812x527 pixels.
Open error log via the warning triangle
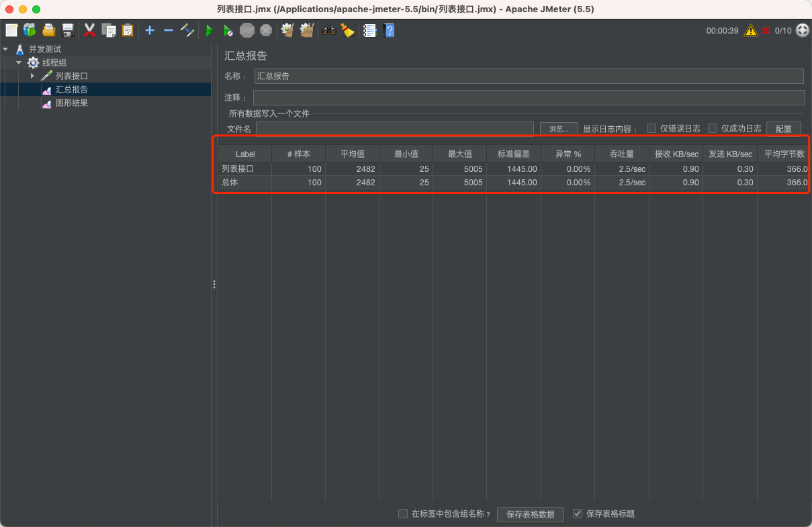click(x=751, y=30)
